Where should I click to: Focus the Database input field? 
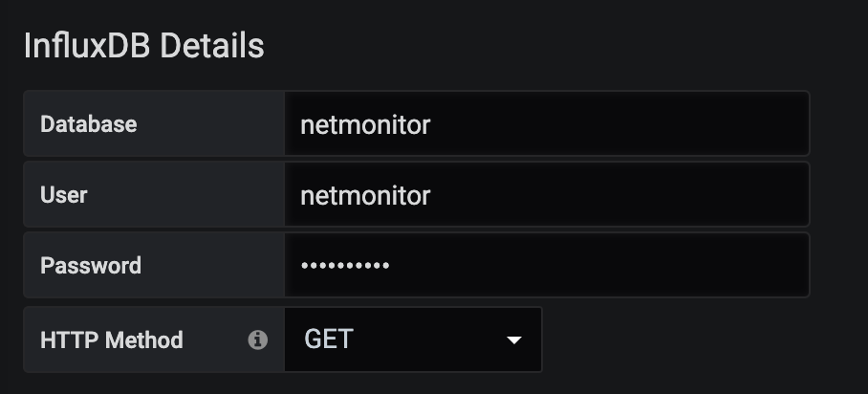coord(546,124)
